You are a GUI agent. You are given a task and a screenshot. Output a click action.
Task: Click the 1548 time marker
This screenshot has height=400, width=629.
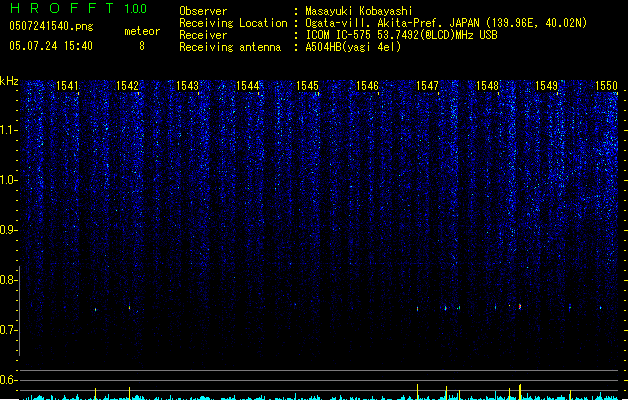[x=487, y=86]
